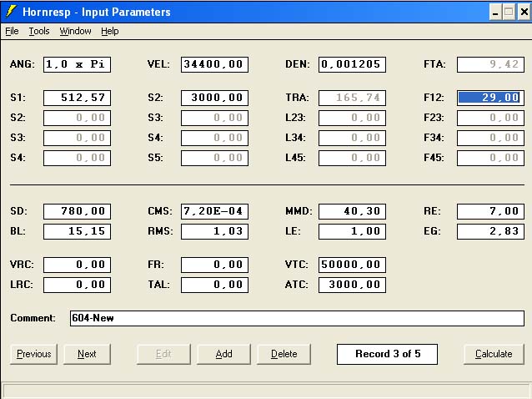Click the highlighted F12 field 29,00
The width and height of the screenshot is (532, 399).
pyautogui.click(x=490, y=98)
